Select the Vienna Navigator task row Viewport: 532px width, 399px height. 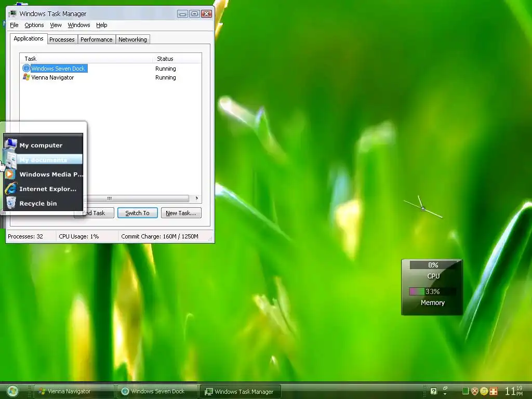[111, 77]
